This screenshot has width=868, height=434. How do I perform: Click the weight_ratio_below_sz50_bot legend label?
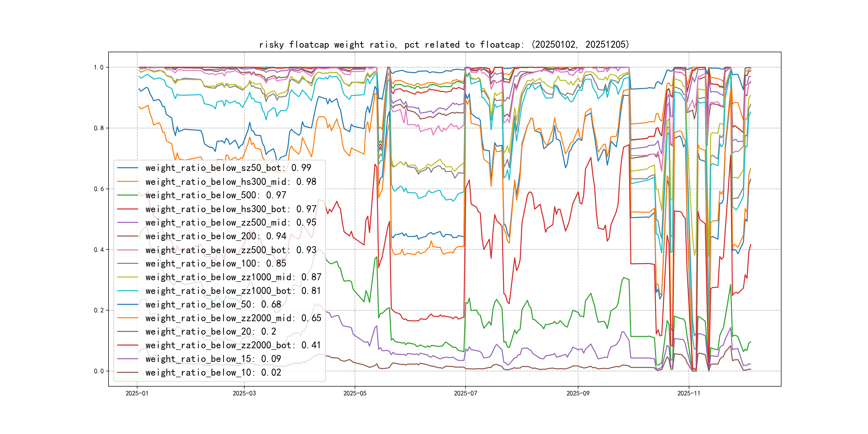[228, 168]
